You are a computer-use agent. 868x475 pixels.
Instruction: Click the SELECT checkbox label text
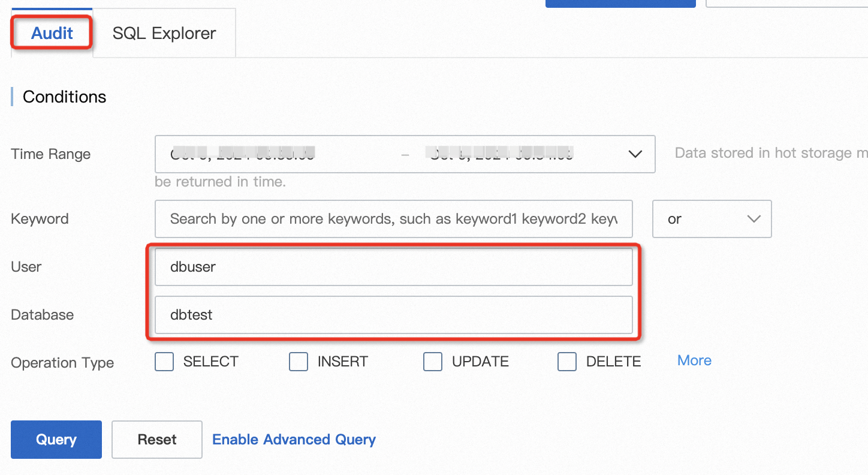210,362
